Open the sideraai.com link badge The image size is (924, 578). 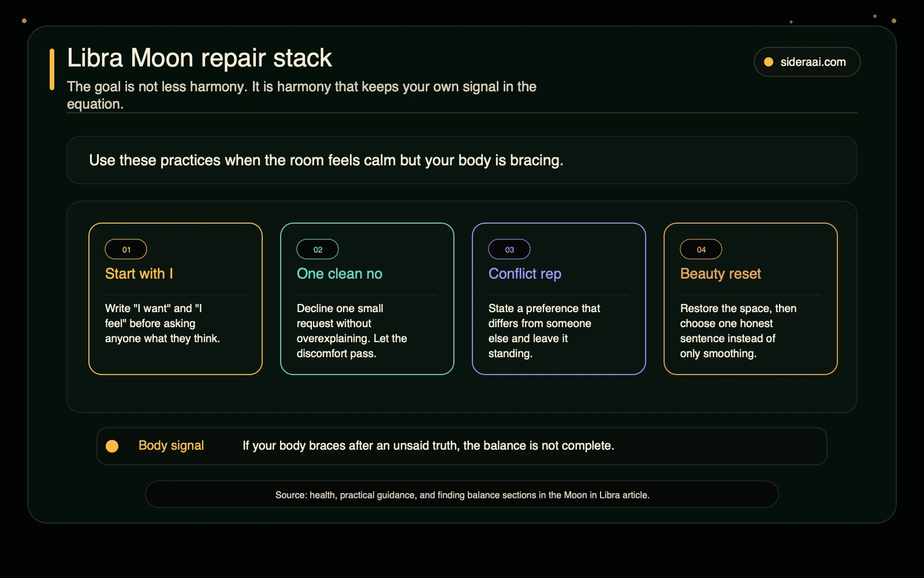click(807, 62)
